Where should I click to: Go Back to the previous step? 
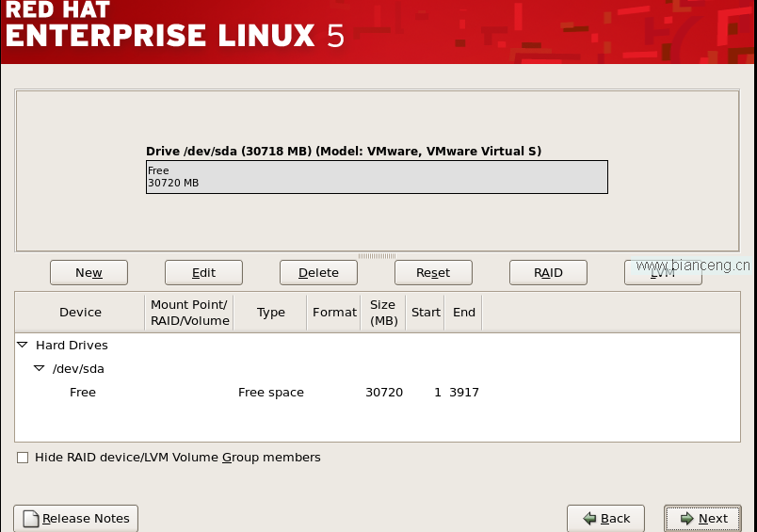click(x=606, y=519)
